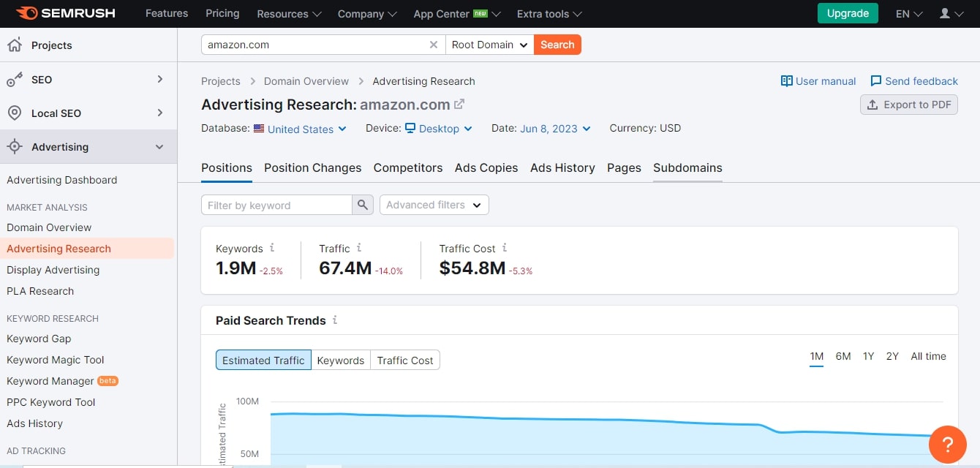This screenshot has height=468, width=980.
Task: Click the Advertising target icon
Action: (14, 147)
